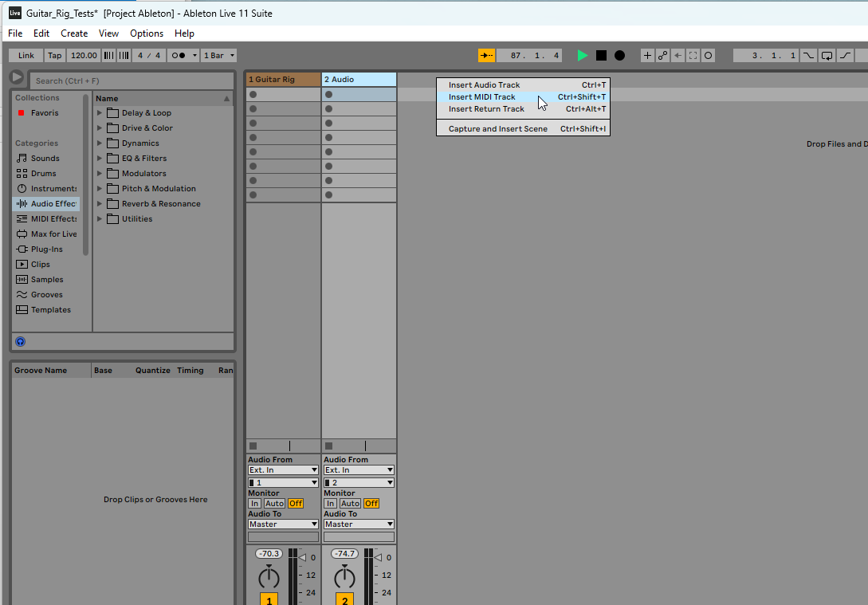
Task: Select the 1 Guitar Rig track header
Action: pos(283,79)
